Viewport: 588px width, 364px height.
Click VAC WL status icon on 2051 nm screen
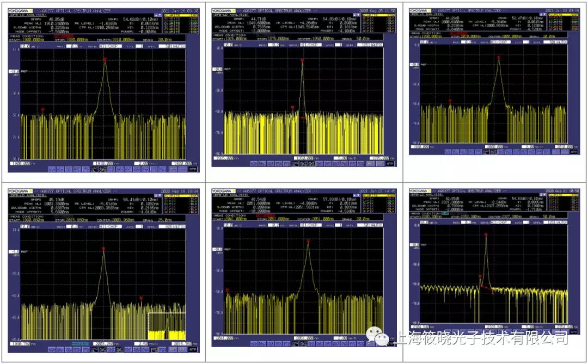point(295,344)
